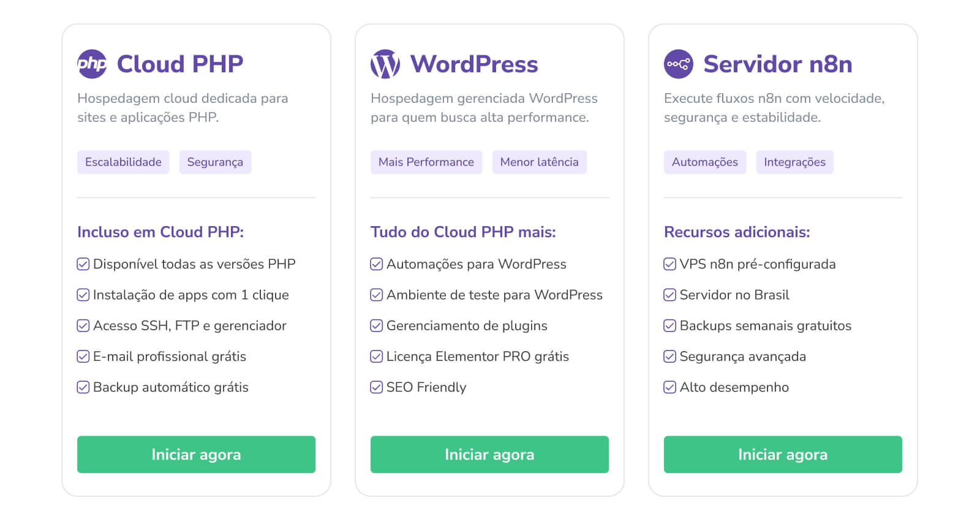Click the n8n server logo icon

679,64
